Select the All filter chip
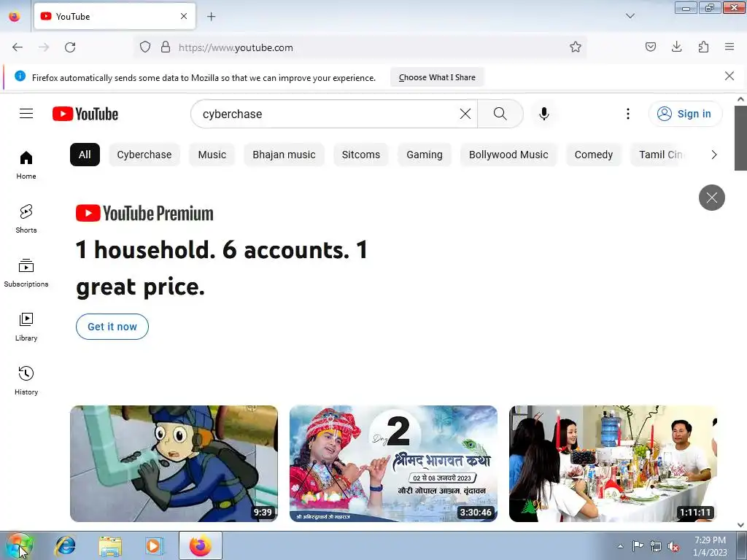 [85, 155]
